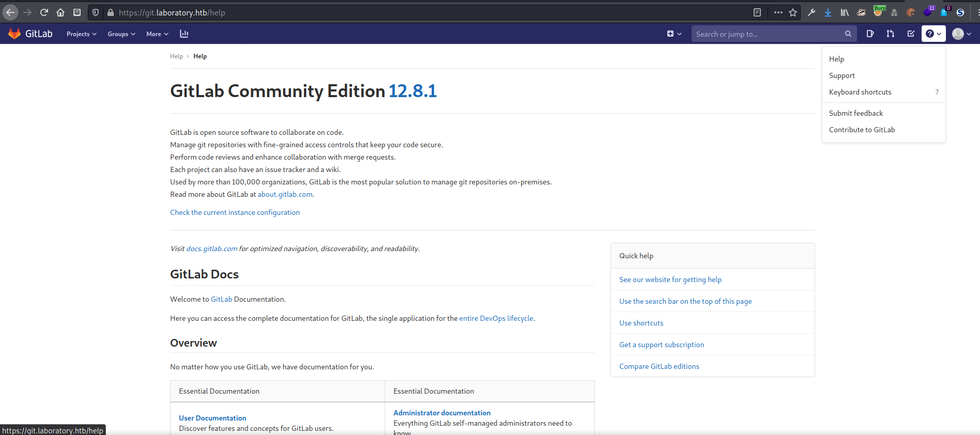Screen dimensions: 980x435
Task: Open the about.gitlab.com link
Action: [x=285, y=194]
